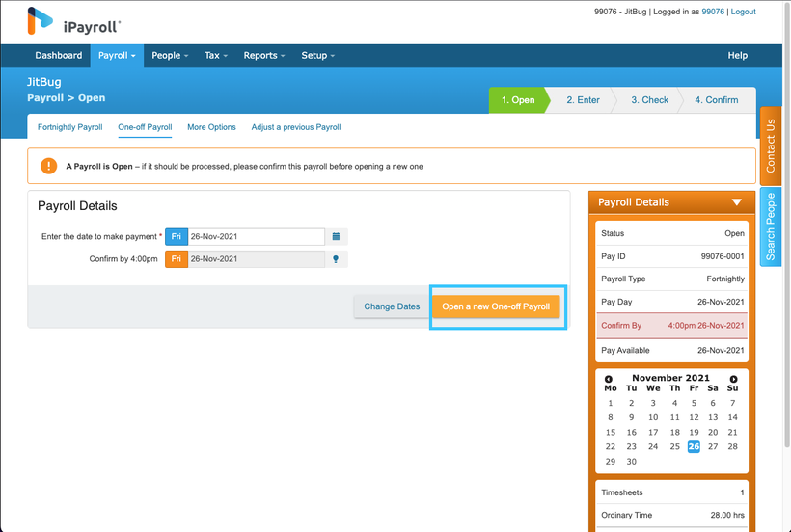791x532 pixels.
Task: Click the blue Fri day label
Action: 177,237
